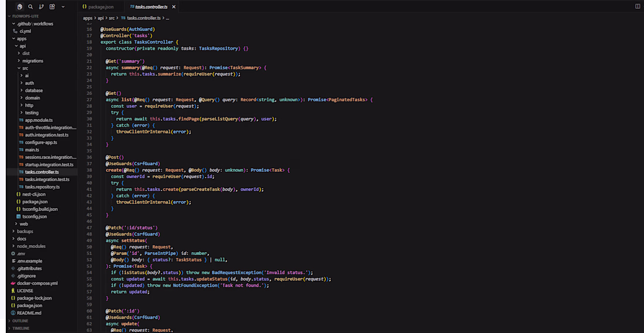Show additional views chevron in activity bar
Viewport: 644px width, 333px height.
[63, 6]
